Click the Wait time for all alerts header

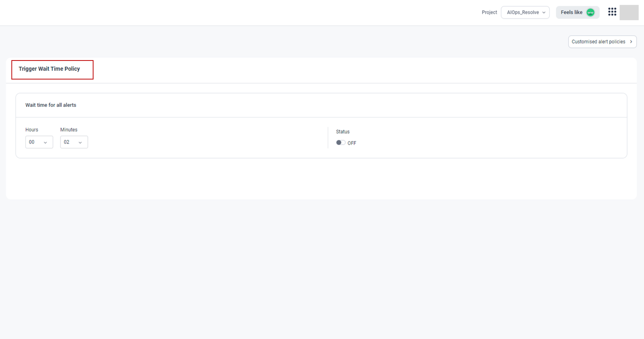pyautogui.click(x=51, y=105)
